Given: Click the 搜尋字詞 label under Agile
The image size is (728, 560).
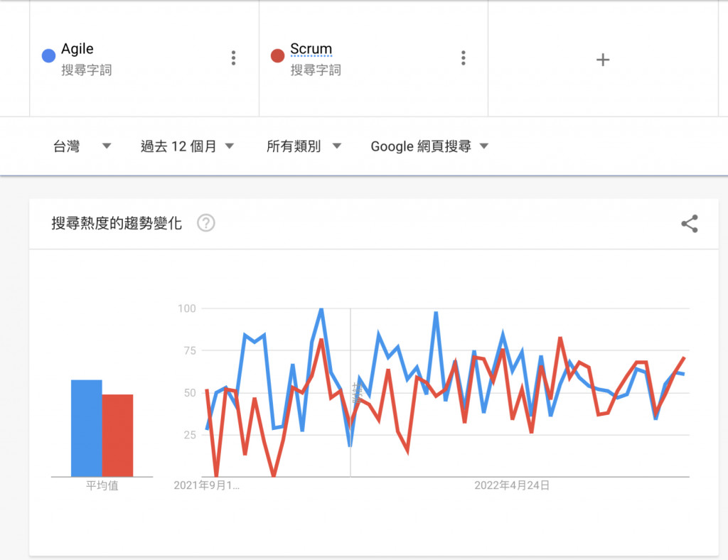Looking at the screenshot, I should (86, 70).
